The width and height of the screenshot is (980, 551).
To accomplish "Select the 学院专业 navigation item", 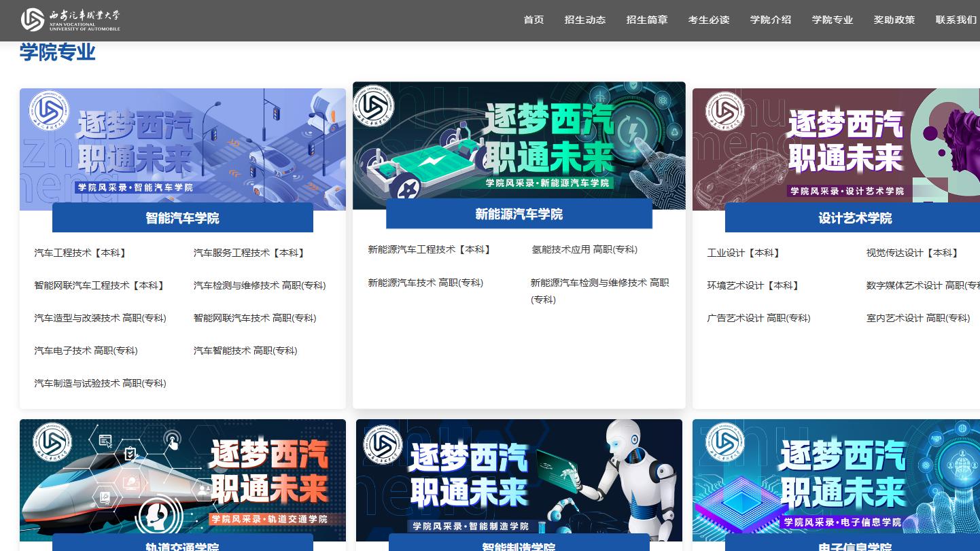I will [832, 20].
